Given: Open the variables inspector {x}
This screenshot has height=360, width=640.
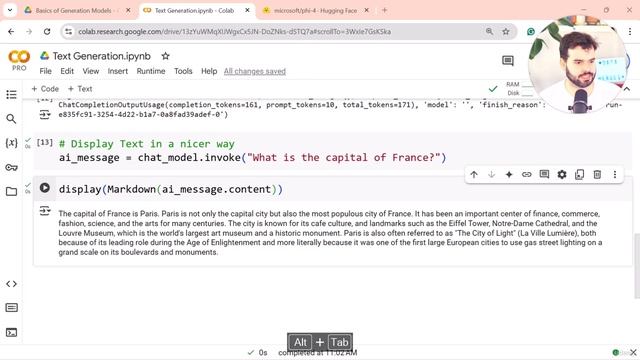Looking at the screenshot, I should pyautogui.click(x=11, y=143).
